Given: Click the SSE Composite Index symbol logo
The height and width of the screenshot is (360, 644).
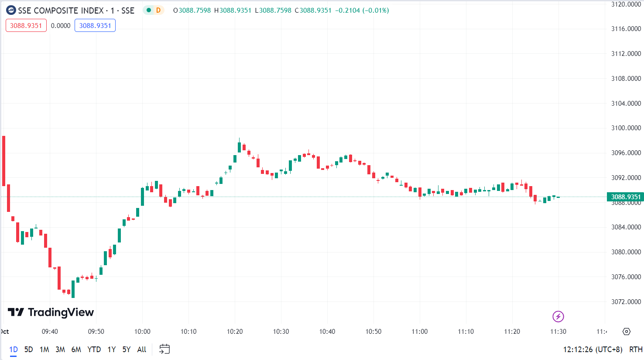Looking at the screenshot, I should coord(11,10).
